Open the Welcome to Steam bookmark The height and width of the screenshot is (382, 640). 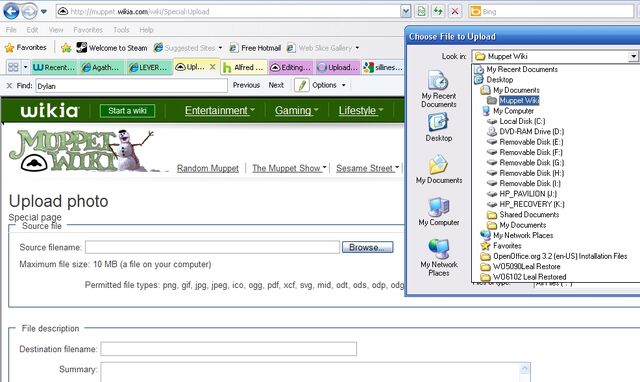coord(112,48)
